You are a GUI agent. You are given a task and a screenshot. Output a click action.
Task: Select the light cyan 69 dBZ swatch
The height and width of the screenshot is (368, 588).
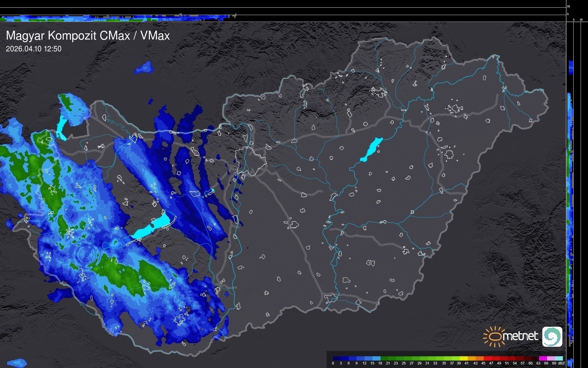pyautogui.click(x=559, y=358)
